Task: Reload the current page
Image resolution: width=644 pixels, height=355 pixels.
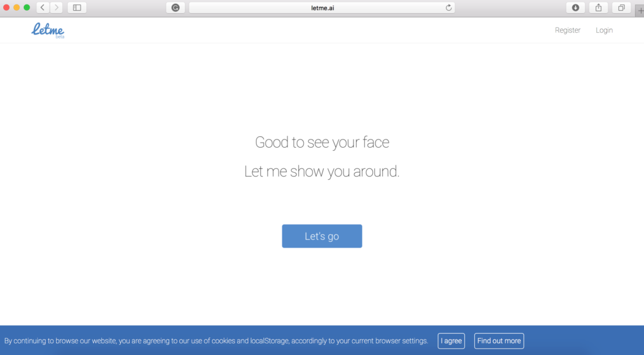Action: (448, 8)
